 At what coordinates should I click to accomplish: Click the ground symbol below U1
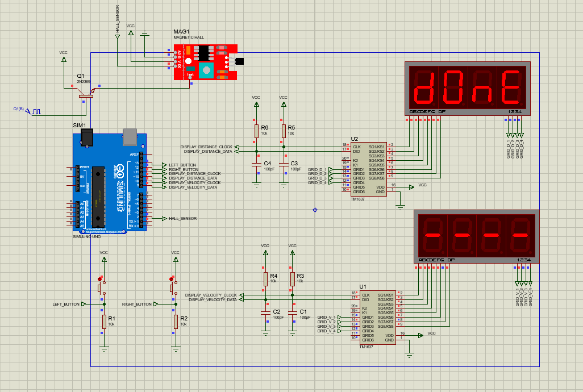pyautogui.click(x=409, y=355)
